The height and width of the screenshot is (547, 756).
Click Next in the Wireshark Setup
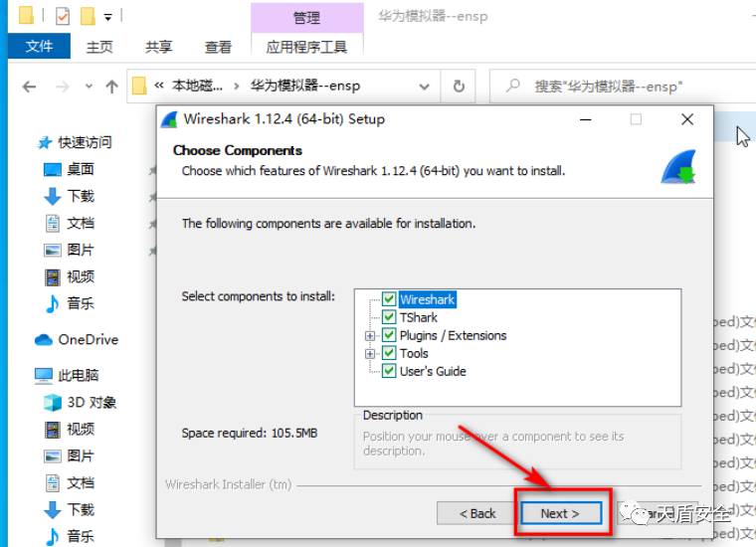point(561,513)
